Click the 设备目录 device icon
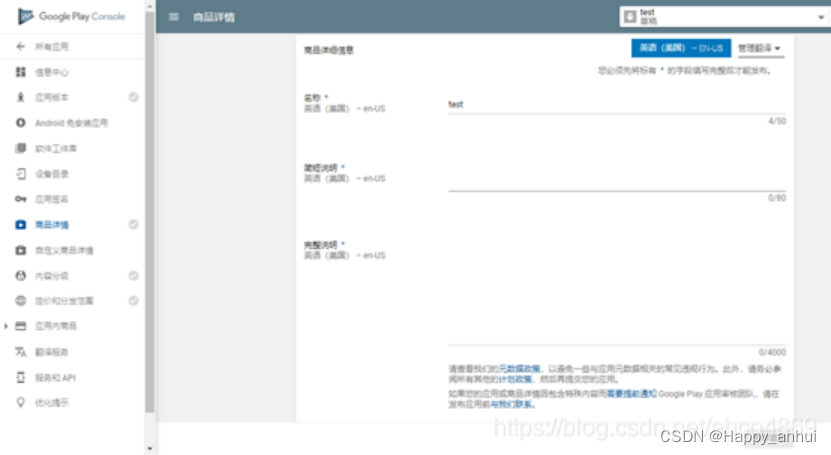 click(21, 174)
